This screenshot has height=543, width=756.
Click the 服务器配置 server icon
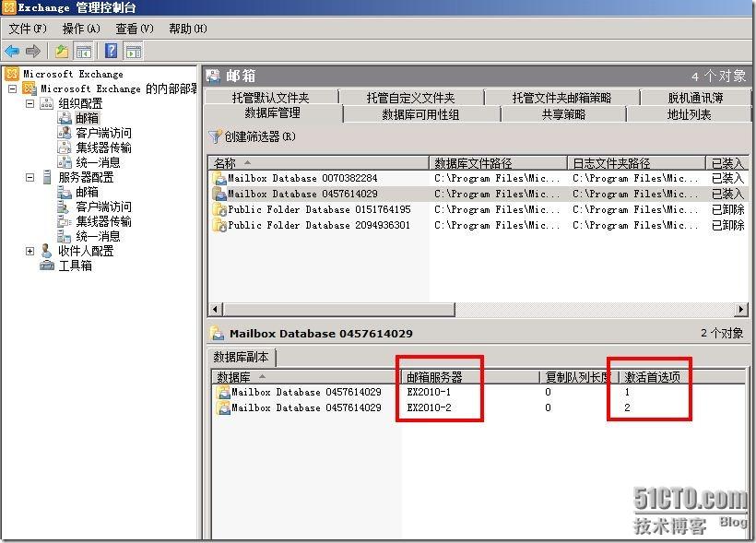[x=47, y=177]
